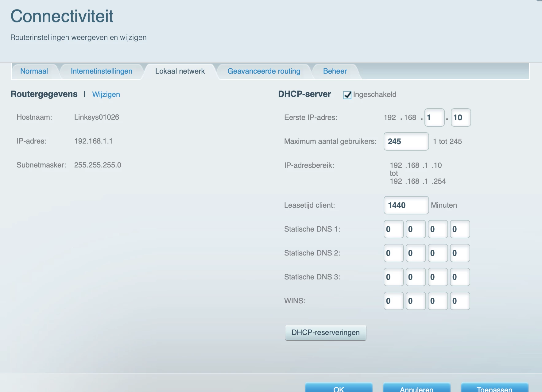Click first octet of Statische DNS 2

[x=393, y=253]
